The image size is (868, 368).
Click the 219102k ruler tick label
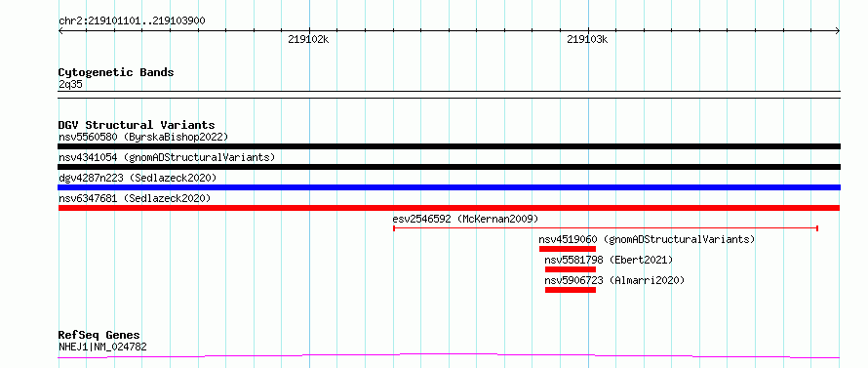308,39
